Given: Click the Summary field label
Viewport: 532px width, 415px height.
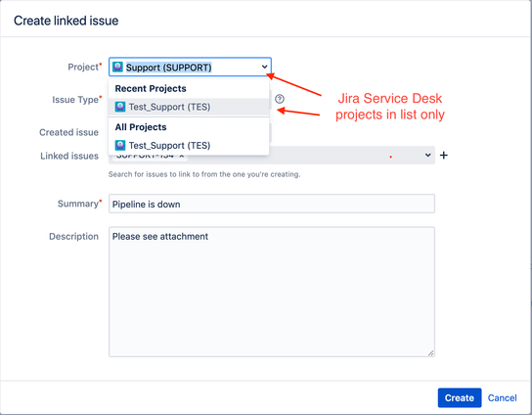Looking at the screenshot, I should [78, 204].
